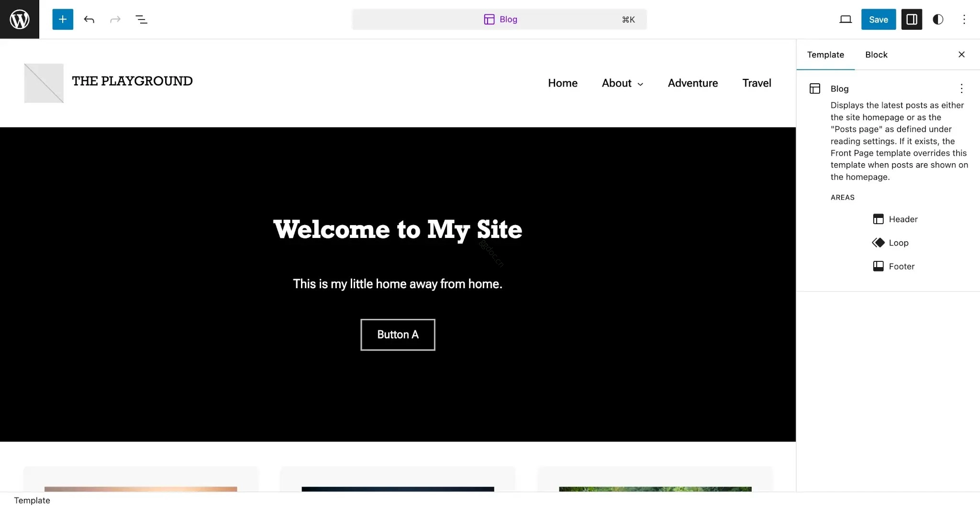This screenshot has width=980, height=508.
Task: Click the template icon in command bar
Action: [489, 19]
